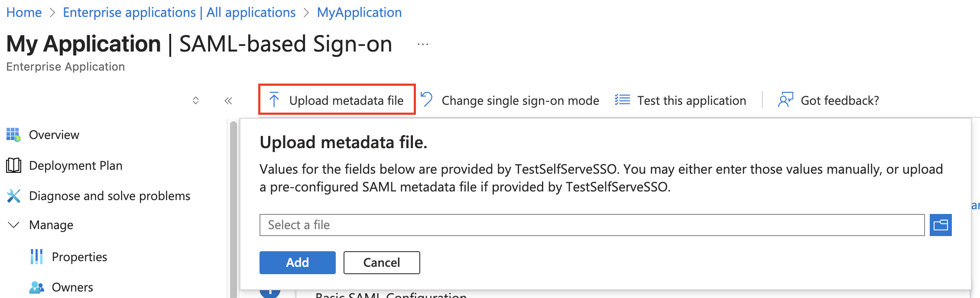
Task: Open the ellipsis more options menu
Action: click(x=423, y=44)
